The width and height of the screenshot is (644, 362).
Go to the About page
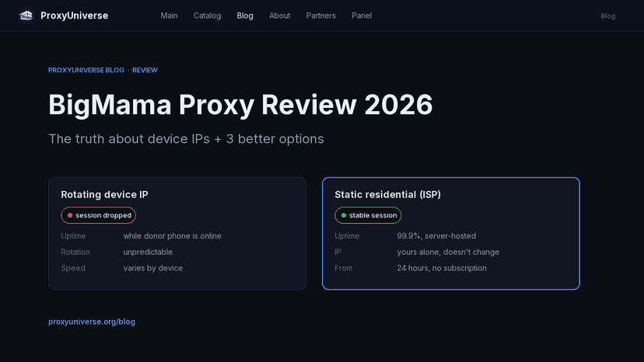(x=280, y=16)
